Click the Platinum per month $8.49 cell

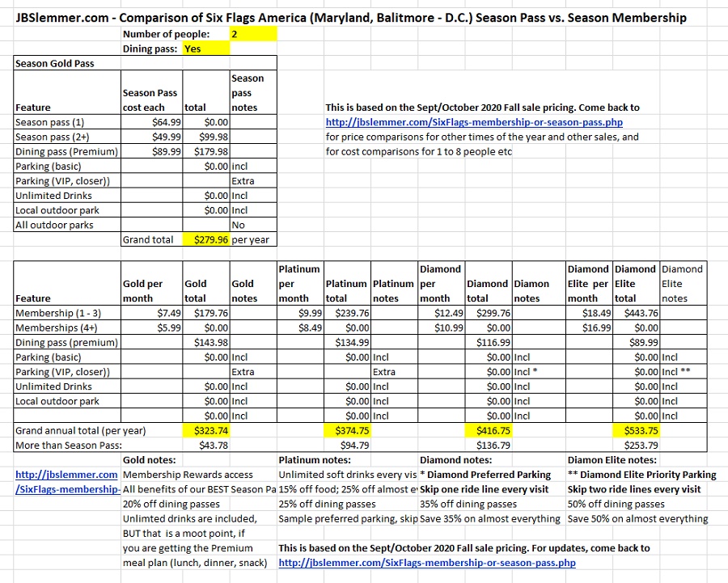click(300, 327)
